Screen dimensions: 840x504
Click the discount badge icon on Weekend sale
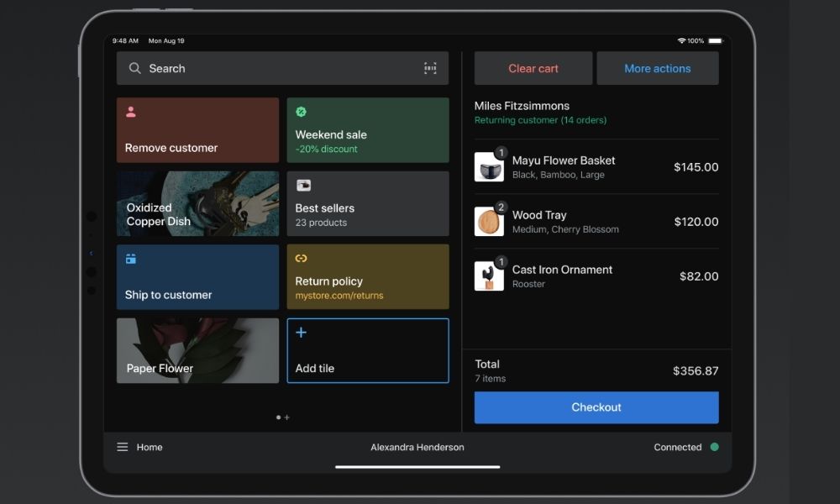(x=301, y=112)
